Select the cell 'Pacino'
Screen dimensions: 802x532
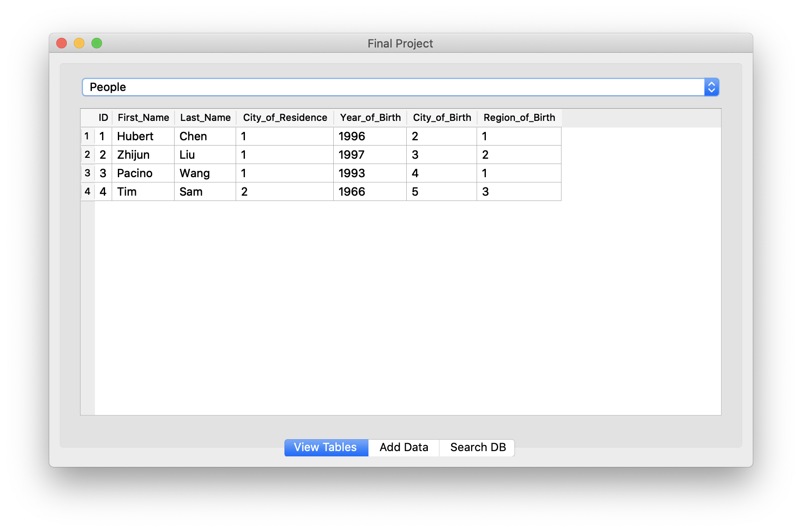coord(143,173)
